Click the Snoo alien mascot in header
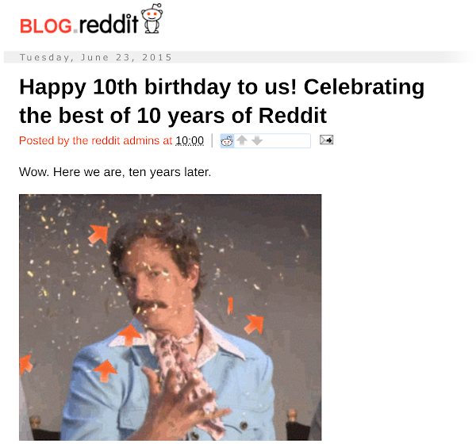 pos(152,18)
